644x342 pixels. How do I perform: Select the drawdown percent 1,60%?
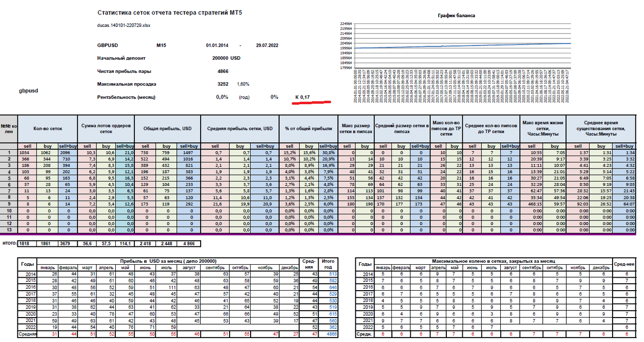243,84
